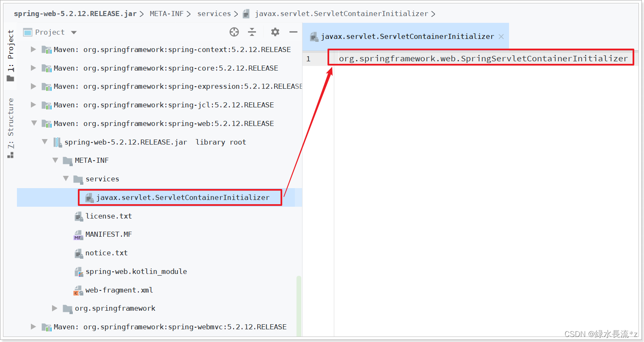The image size is (644, 342).
Task: Click spring-web-5.2.12.RELEASE.jar in breadcrumb
Action: click(x=75, y=14)
